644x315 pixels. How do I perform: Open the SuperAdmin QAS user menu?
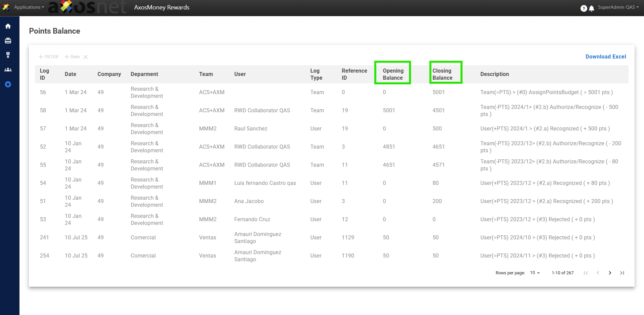[618, 7]
